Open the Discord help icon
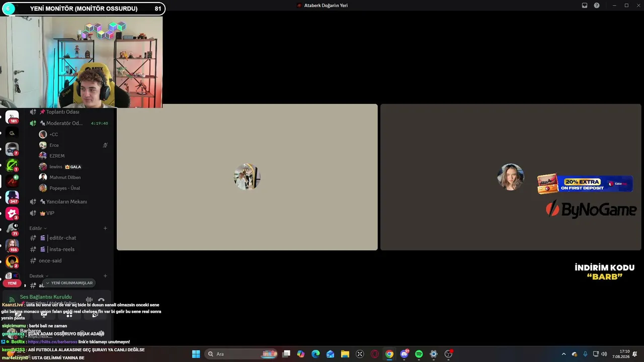This screenshot has width=644, height=362. click(x=597, y=6)
